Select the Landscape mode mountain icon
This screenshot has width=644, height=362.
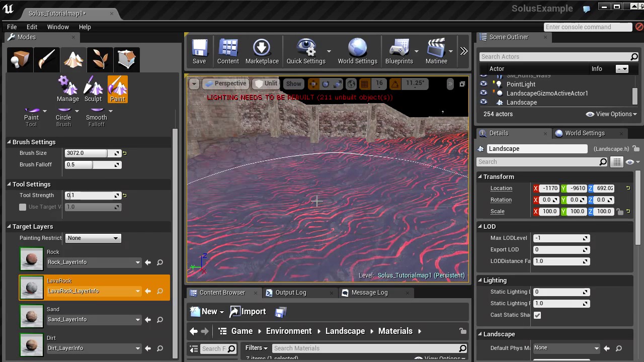pyautogui.click(x=73, y=59)
